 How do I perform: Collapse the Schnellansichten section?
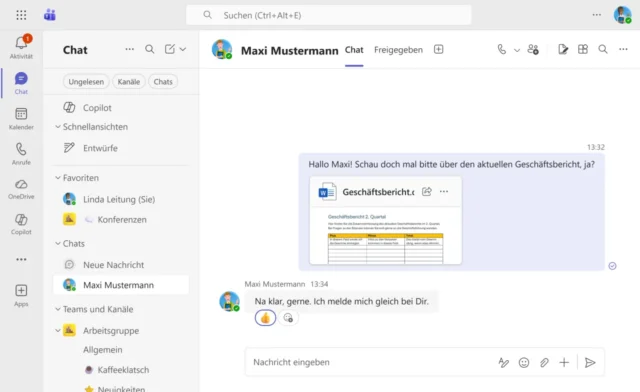point(58,127)
